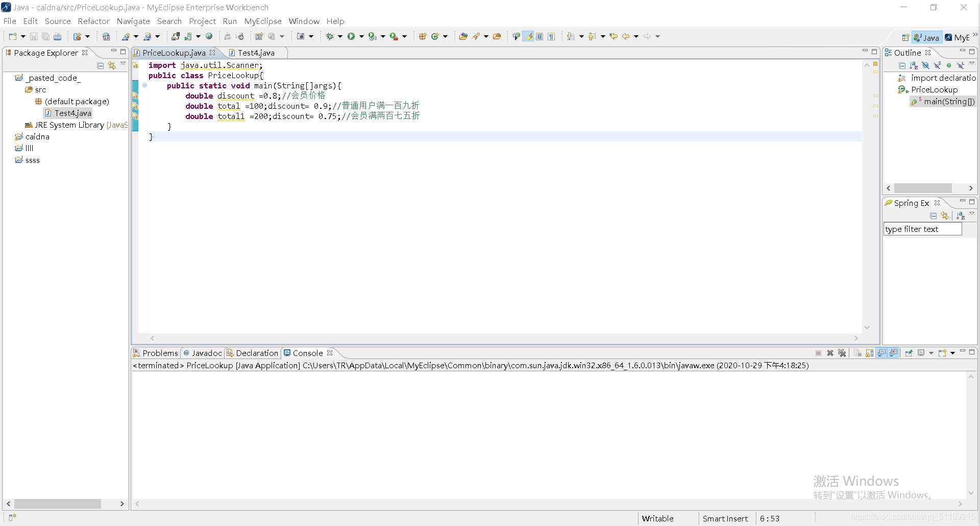Screen dimensions: 980x526
Task: Select JRE System Library node
Action: point(76,125)
